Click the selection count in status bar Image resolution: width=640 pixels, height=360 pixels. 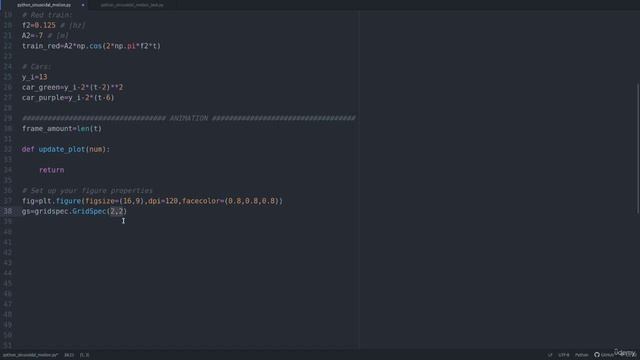(84, 355)
